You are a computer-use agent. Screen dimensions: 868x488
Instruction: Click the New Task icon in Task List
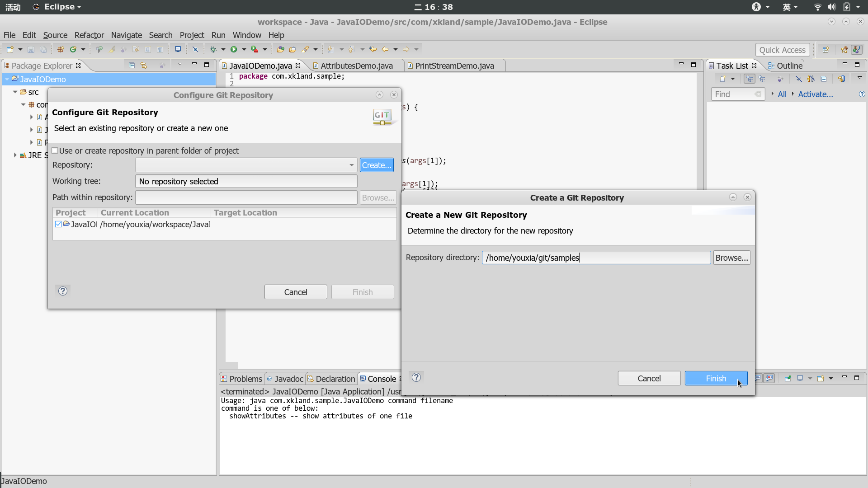click(x=722, y=79)
